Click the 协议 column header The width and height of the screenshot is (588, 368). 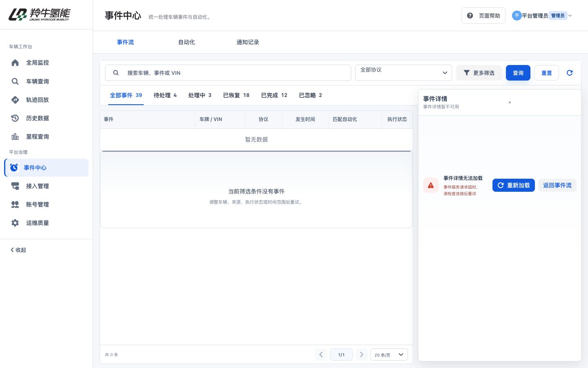pyautogui.click(x=263, y=119)
